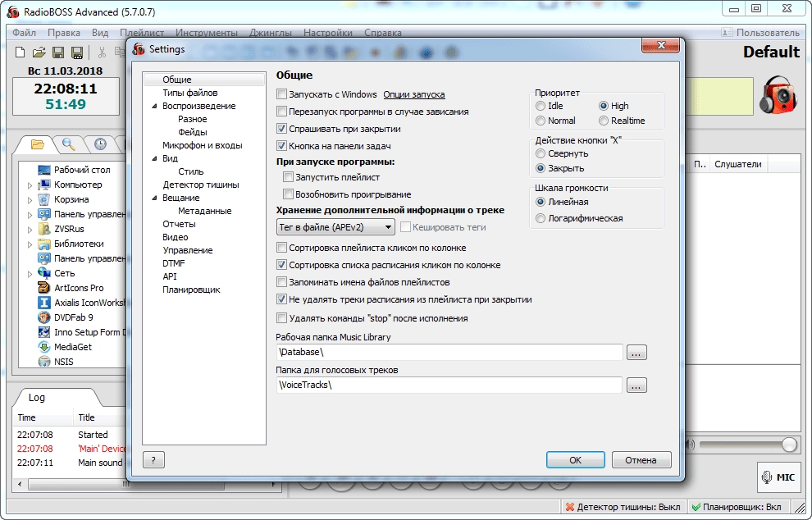Open the Справка menu
The height and width of the screenshot is (520, 812).
[383, 33]
